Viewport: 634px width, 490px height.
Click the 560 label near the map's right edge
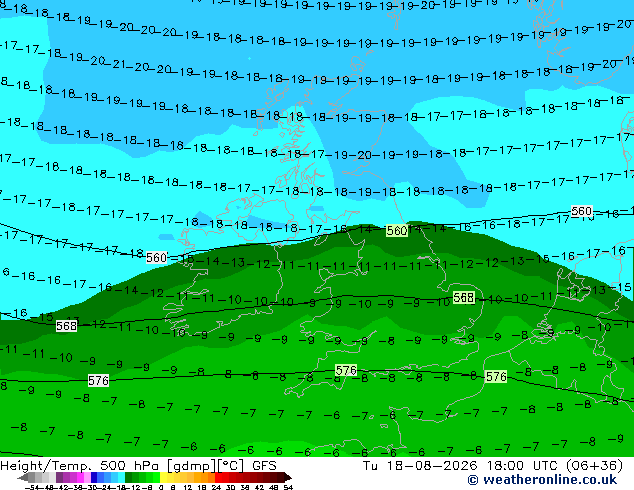pyautogui.click(x=581, y=211)
